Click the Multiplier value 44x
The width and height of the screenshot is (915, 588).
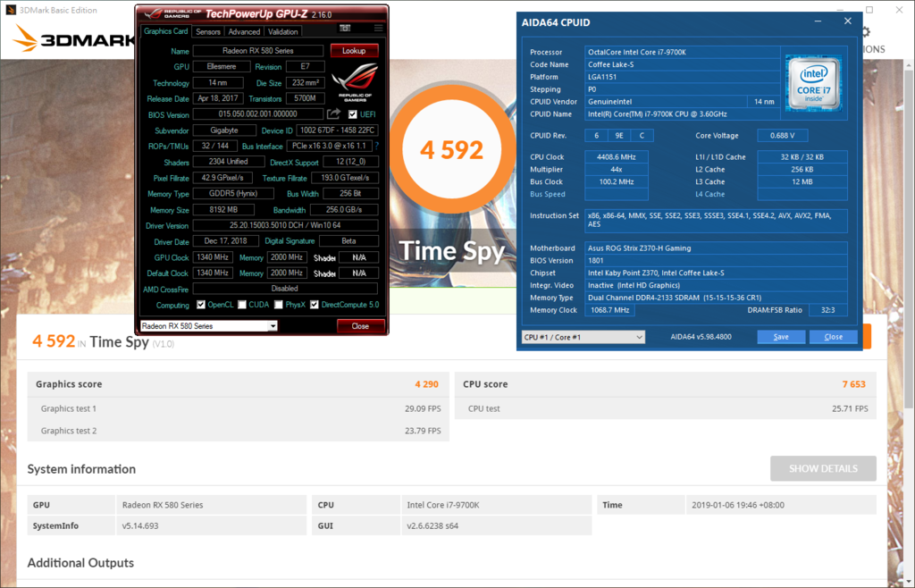[617, 170]
